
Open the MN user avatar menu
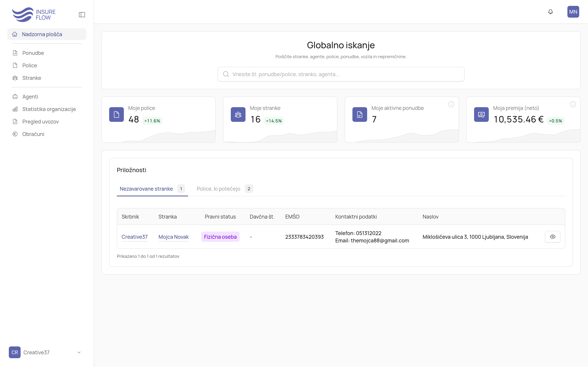[x=573, y=12]
